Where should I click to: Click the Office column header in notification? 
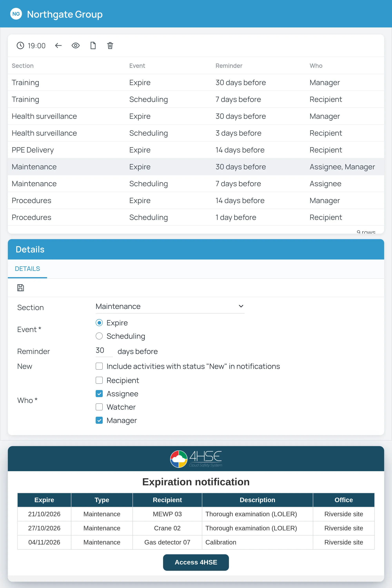click(x=344, y=500)
